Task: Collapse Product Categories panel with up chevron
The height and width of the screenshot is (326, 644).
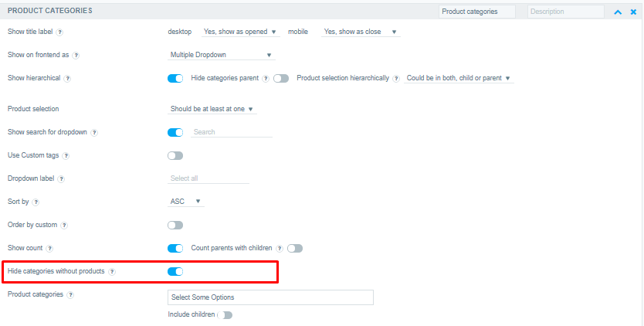Action: point(618,12)
